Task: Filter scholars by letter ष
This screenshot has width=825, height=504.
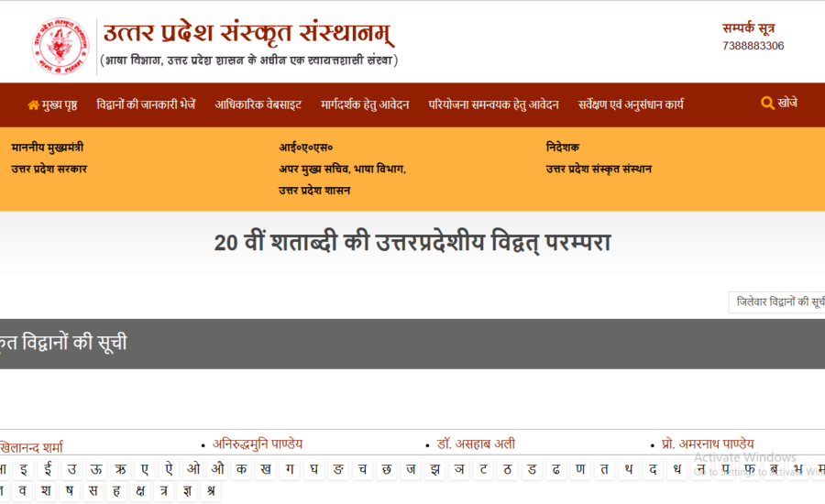Action: (70, 491)
